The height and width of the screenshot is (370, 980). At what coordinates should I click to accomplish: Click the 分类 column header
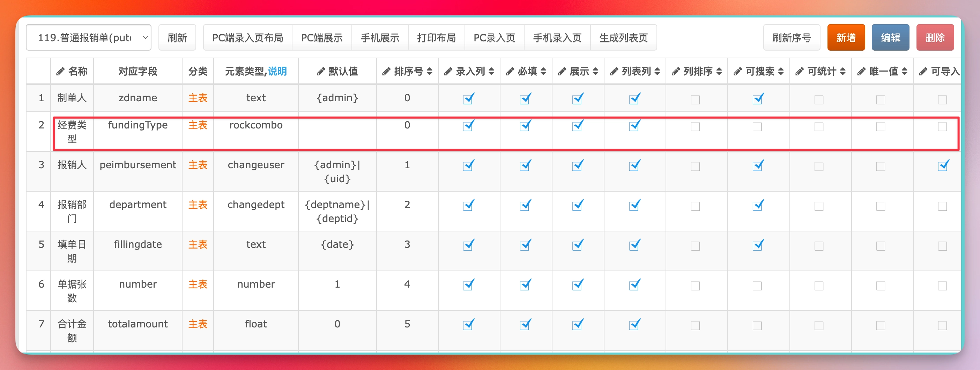(198, 71)
